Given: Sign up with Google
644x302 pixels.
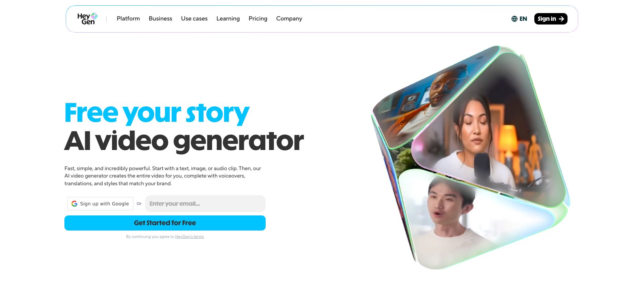Looking at the screenshot, I should [100, 204].
